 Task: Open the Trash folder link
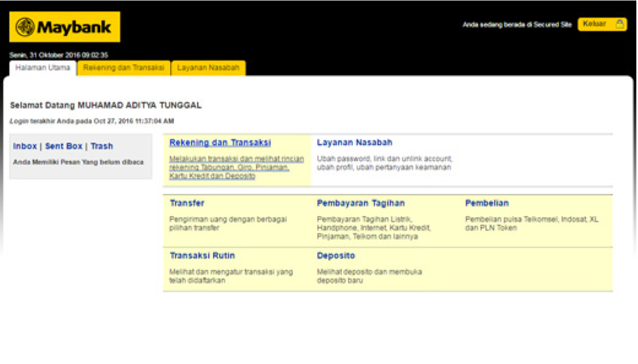pyautogui.click(x=102, y=146)
